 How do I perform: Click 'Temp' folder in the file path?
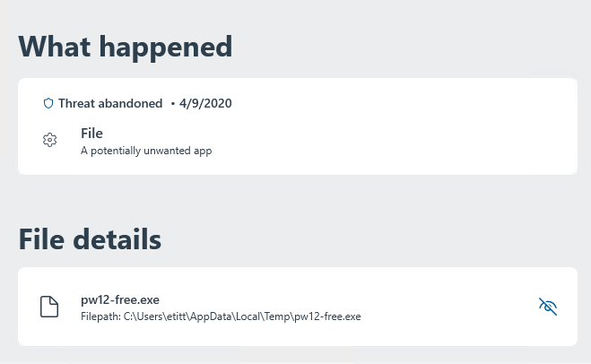coord(277,316)
